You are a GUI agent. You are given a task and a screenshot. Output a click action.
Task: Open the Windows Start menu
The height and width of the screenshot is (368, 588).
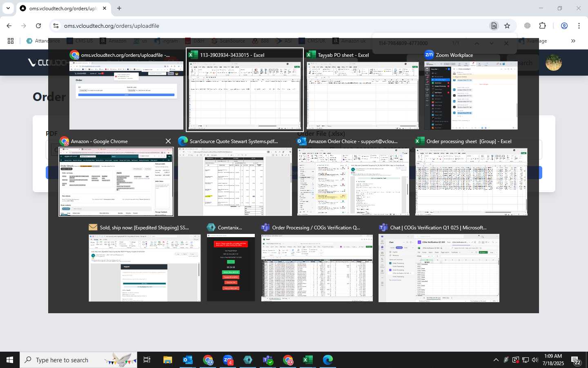[10, 360]
